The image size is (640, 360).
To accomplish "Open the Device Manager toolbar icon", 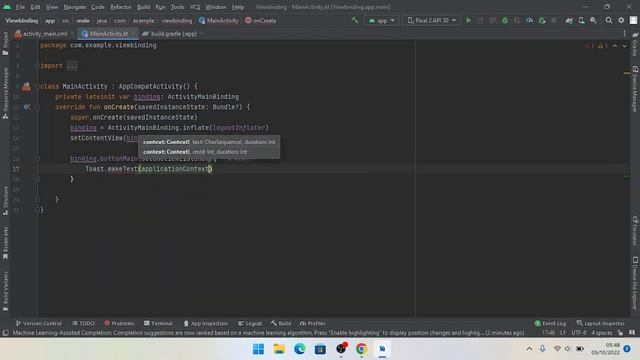I will tap(581, 20).
